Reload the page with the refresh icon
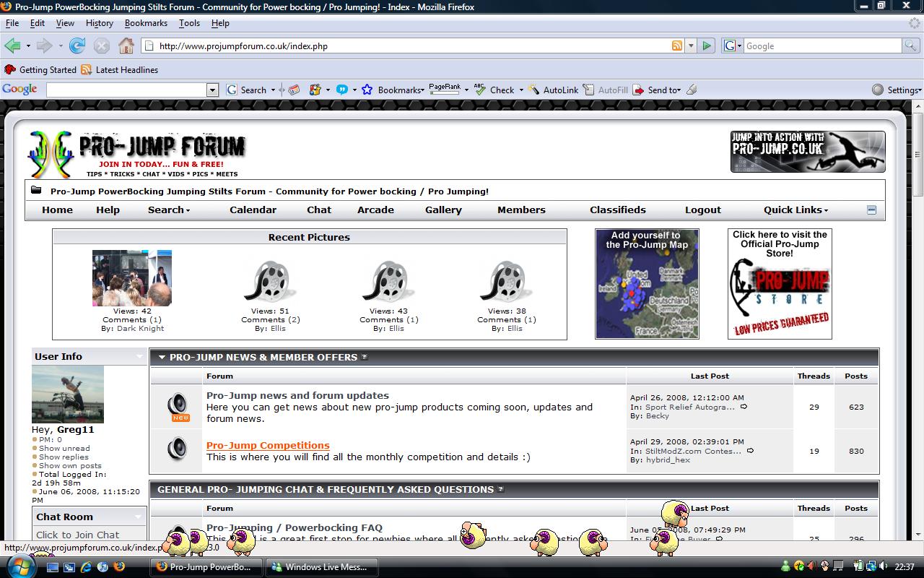The height and width of the screenshot is (578, 924). (x=77, y=46)
